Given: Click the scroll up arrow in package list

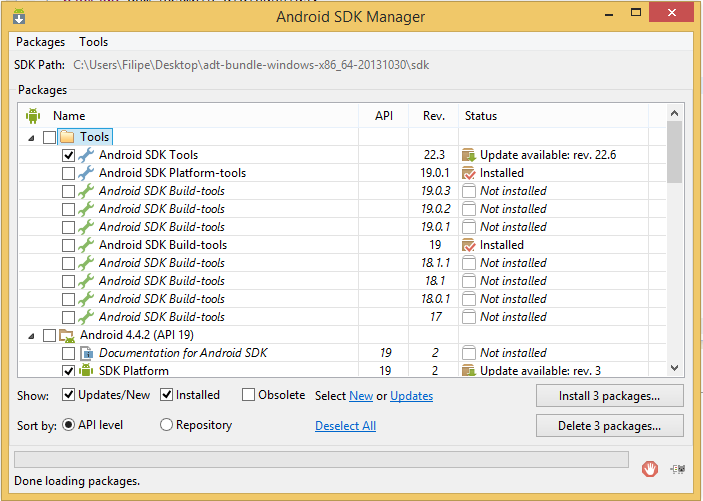Looking at the screenshot, I should [674, 113].
